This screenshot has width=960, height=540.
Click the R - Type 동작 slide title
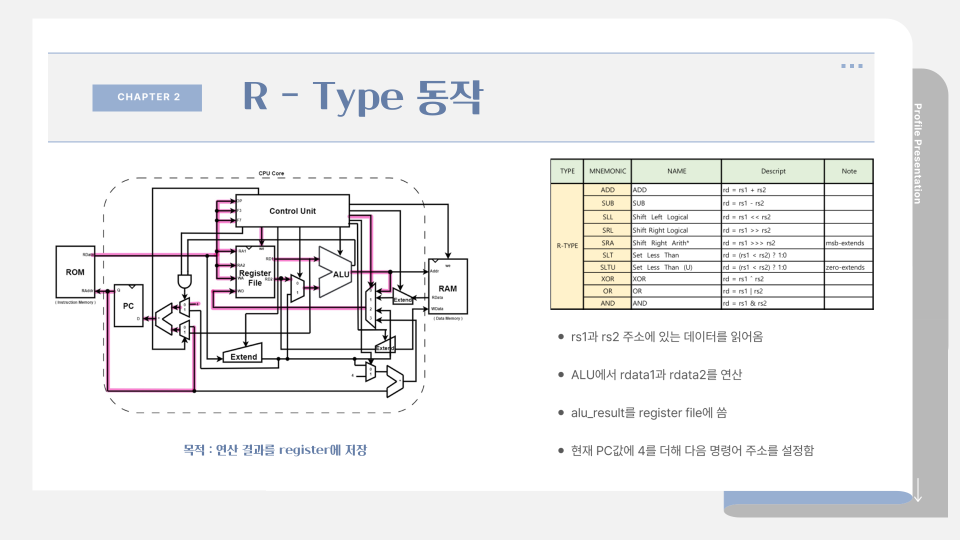[x=363, y=97]
